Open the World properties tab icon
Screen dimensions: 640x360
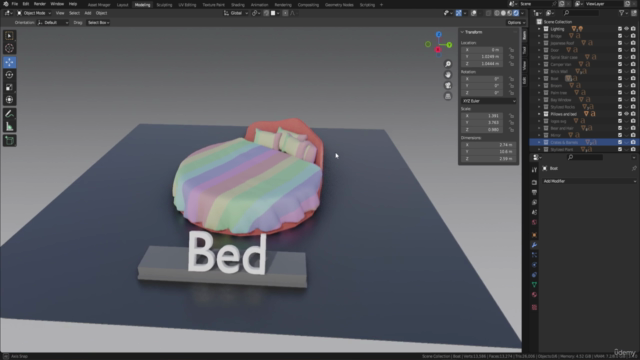point(534,222)
